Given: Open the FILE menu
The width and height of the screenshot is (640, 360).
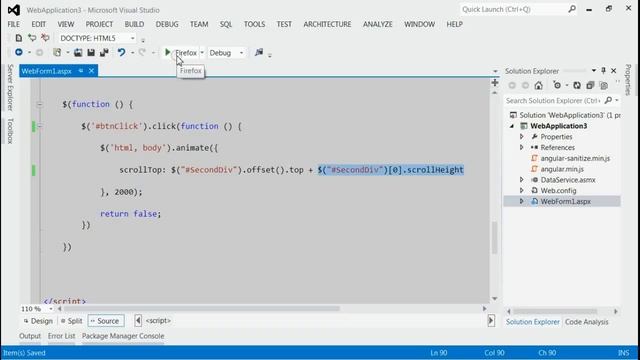Looking at the screenshot, I should 13,24.
